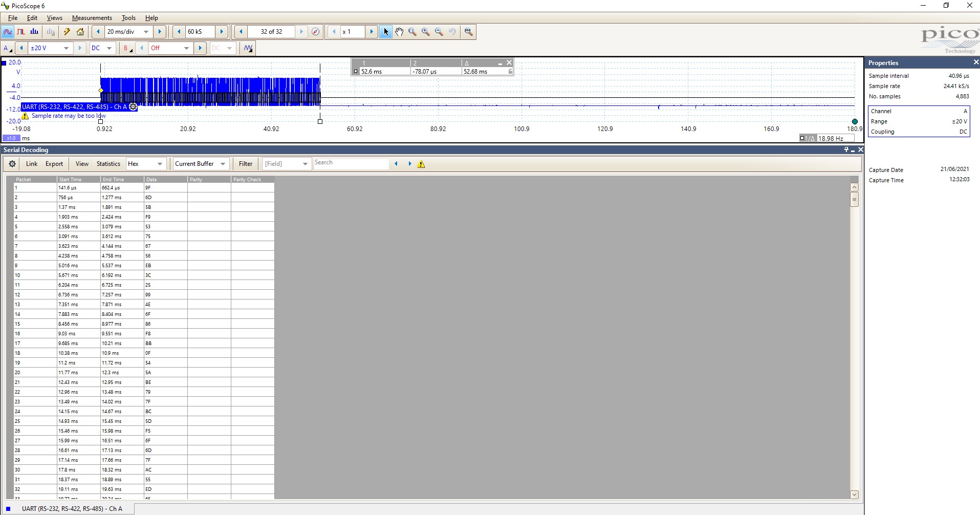Click the Zoom Out tool

pos(439,32)
